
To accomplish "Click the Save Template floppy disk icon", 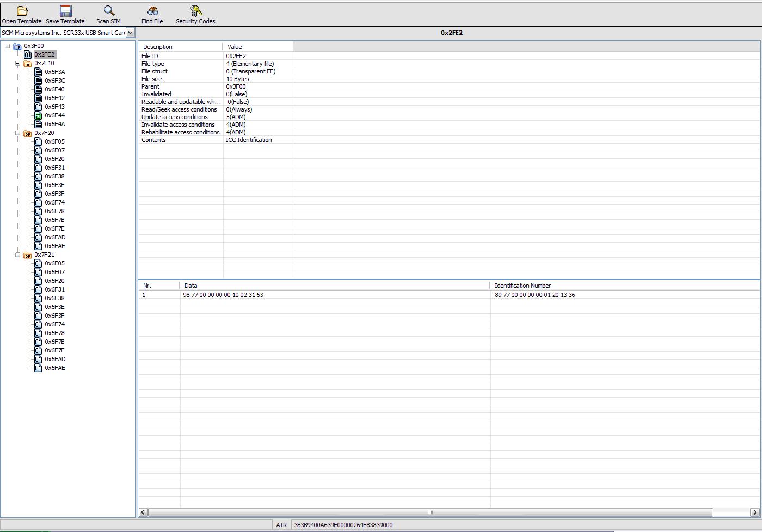I will coord(65,11).
